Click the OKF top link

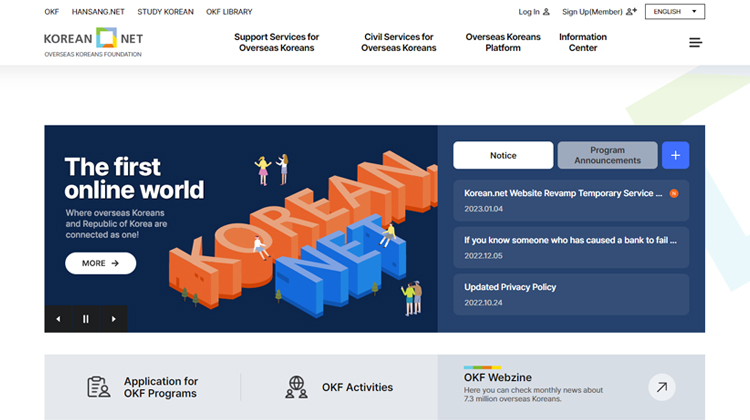click(x=52, y=11)
